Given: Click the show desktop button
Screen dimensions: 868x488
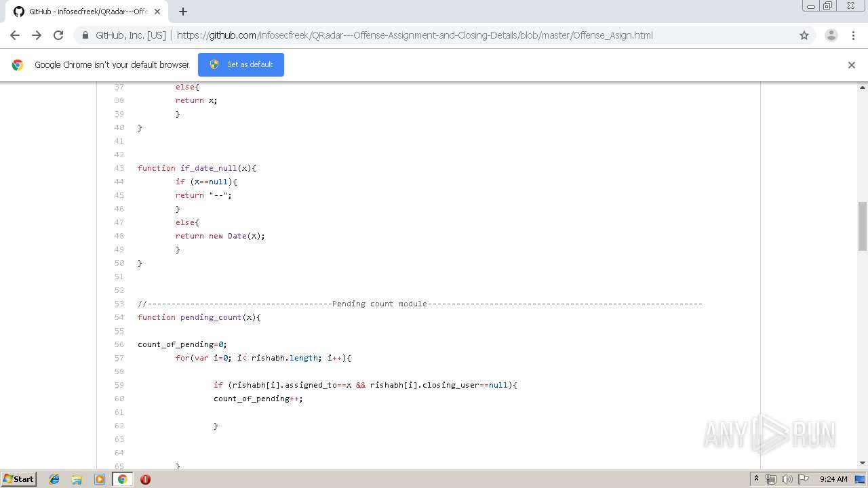Looking at the screenshot, I should pos(860,479).
